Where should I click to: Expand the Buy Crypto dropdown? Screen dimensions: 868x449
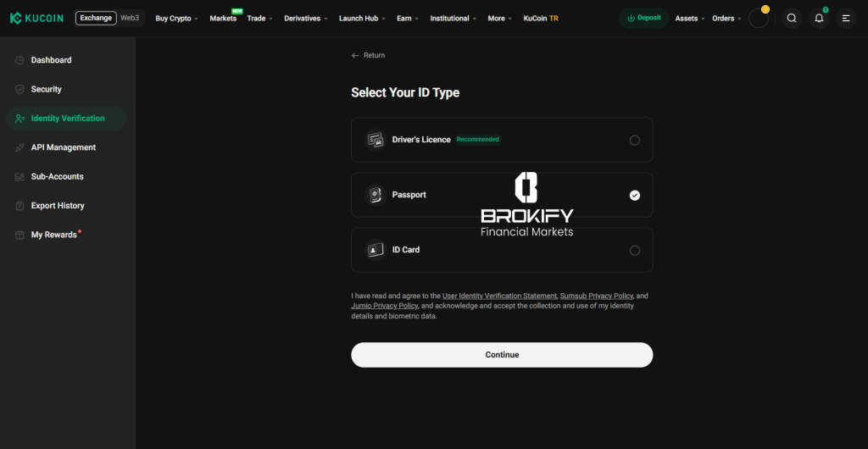tap(176, 19)
